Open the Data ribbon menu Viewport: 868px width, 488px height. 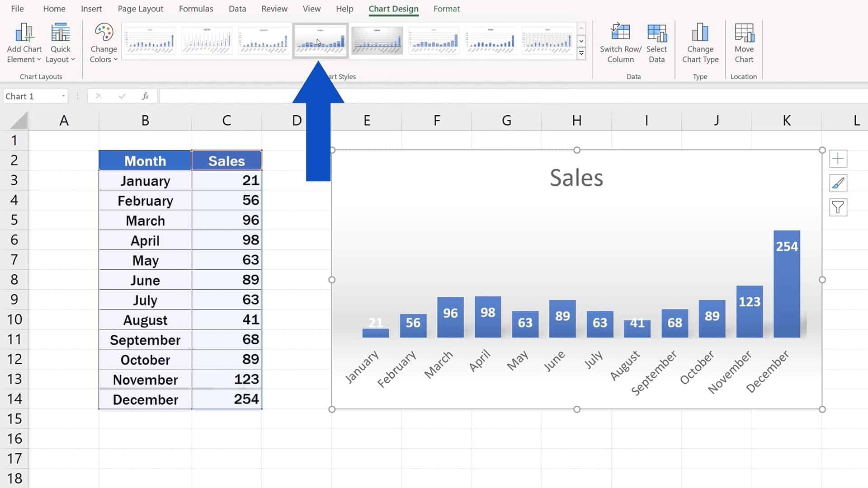(237, 9)
